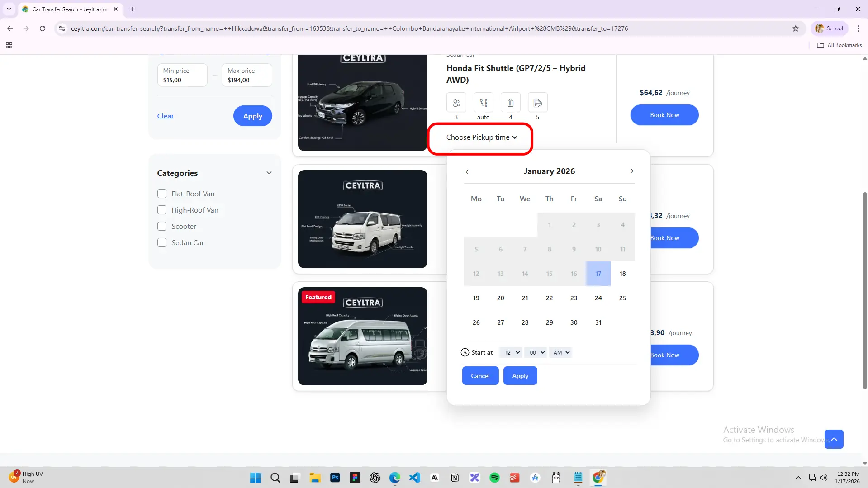Click the doors icon showing 5
The width and height of the screenshot is (868, 488).
tap(537, 103)
